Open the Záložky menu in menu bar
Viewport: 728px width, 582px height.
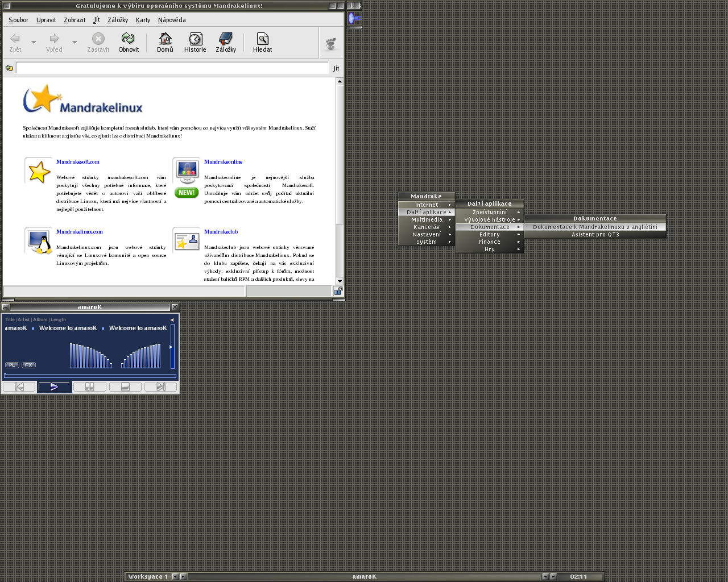tap(118, 20)
